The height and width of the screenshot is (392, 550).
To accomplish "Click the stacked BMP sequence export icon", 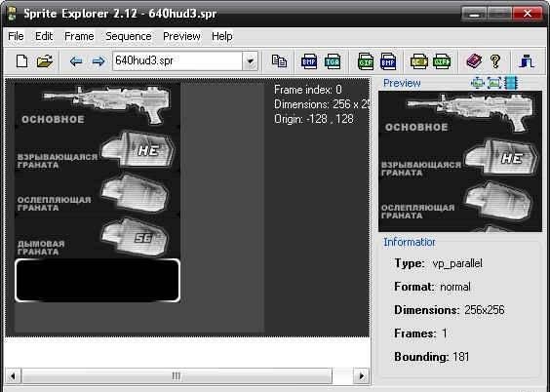I will 388,61.
